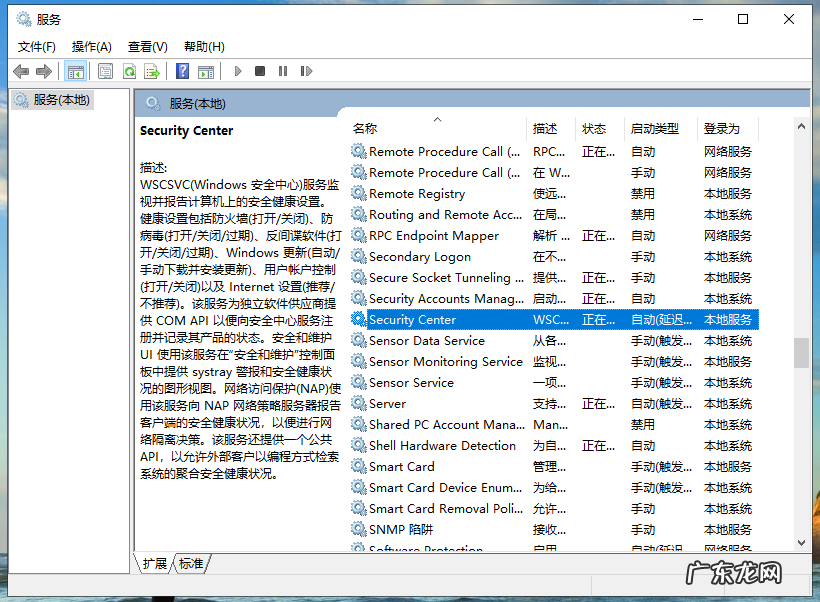The image size is (820, 602).
Task: Switch to the 标准 tab
Action: 191,563
